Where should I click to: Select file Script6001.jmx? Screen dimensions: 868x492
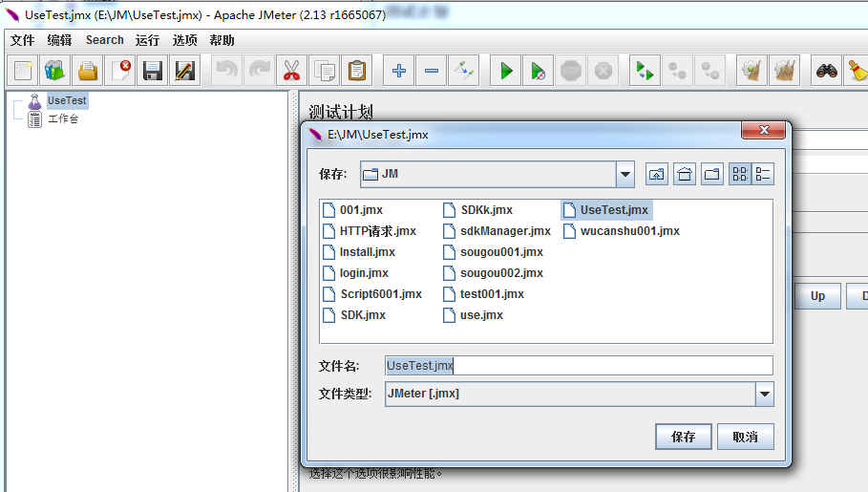pos(372,294)
